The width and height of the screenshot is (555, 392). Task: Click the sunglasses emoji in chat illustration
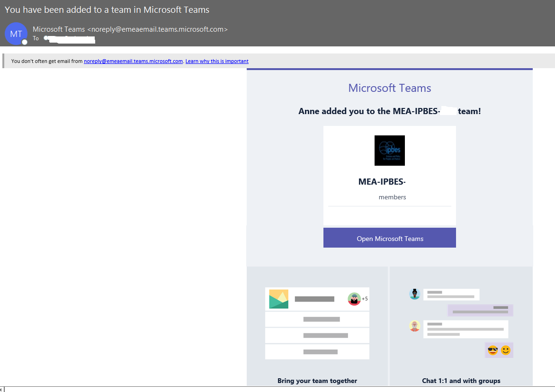492,350
